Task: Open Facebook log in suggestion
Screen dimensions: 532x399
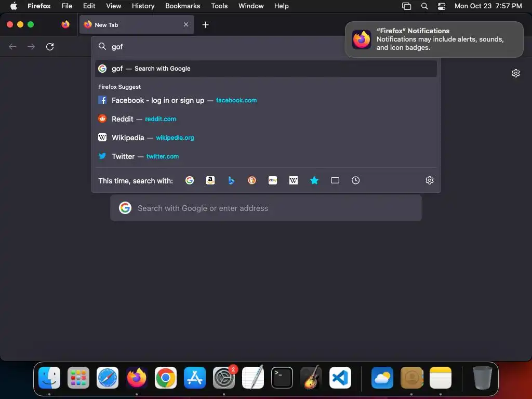Action: 265,100
